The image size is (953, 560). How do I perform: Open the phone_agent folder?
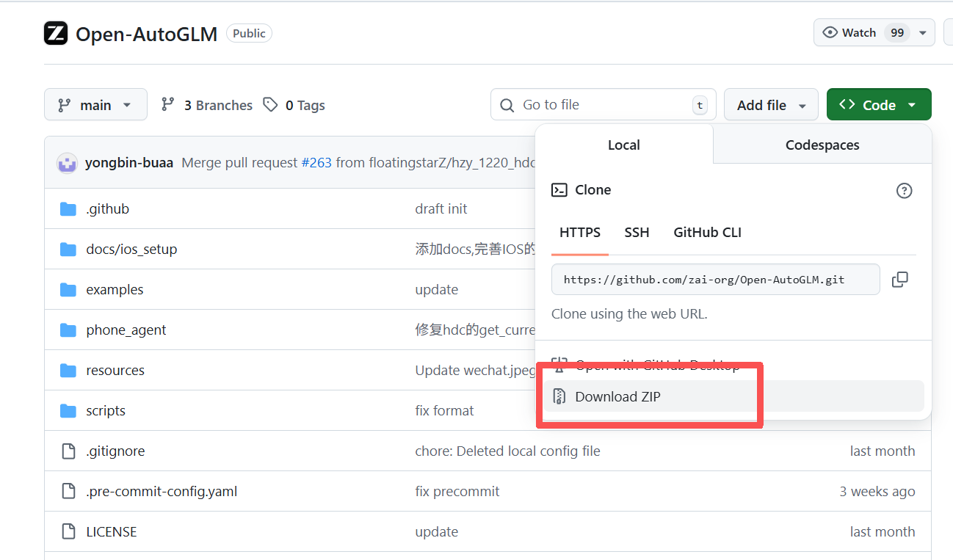click(x=126, y=330)
